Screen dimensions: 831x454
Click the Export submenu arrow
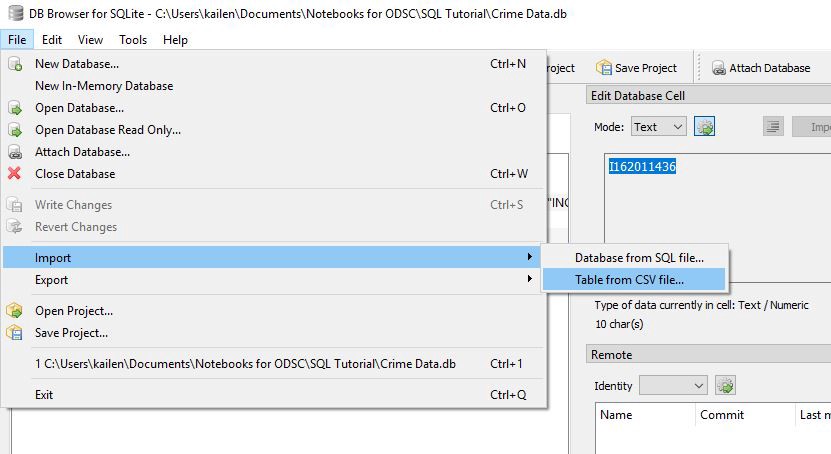click(x=529, y=279)
